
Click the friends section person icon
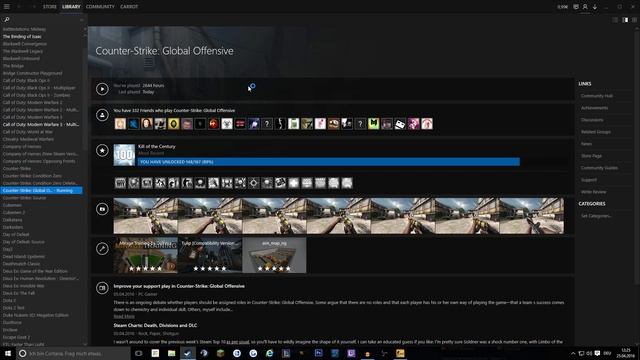coord(102,115)
